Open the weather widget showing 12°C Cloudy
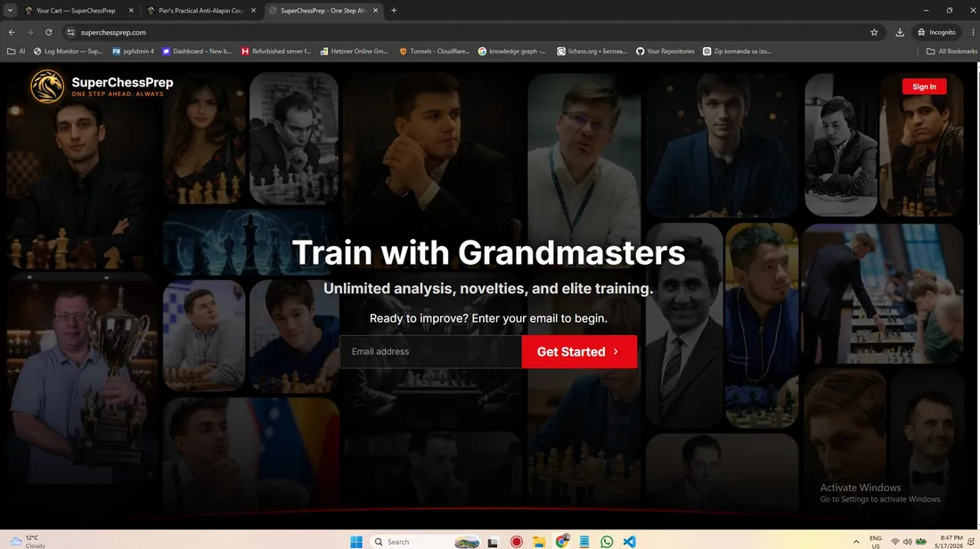 click(x=29, y=542)
